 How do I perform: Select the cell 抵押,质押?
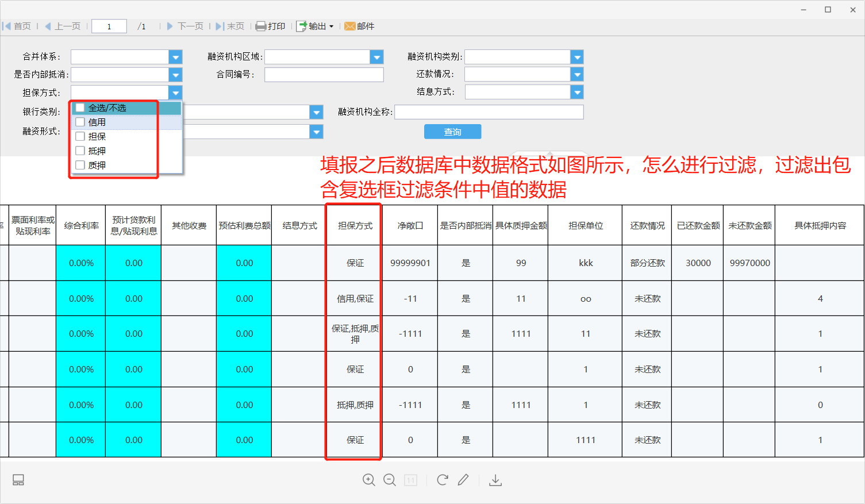(x=355, y=405)
